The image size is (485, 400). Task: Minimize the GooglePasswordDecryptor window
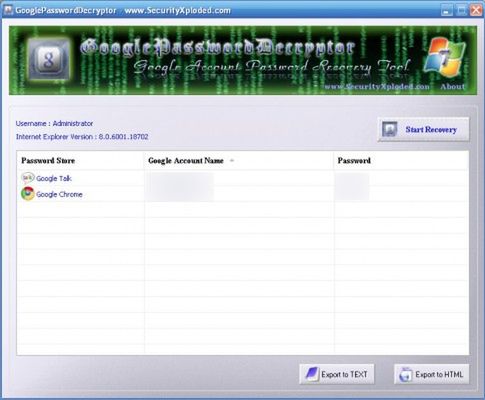click(447, 10)
